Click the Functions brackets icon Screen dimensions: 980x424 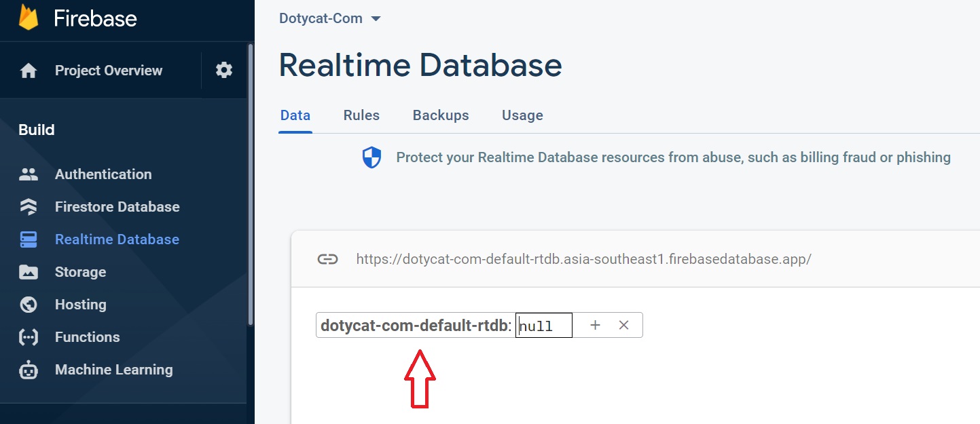tap(29, 337)
